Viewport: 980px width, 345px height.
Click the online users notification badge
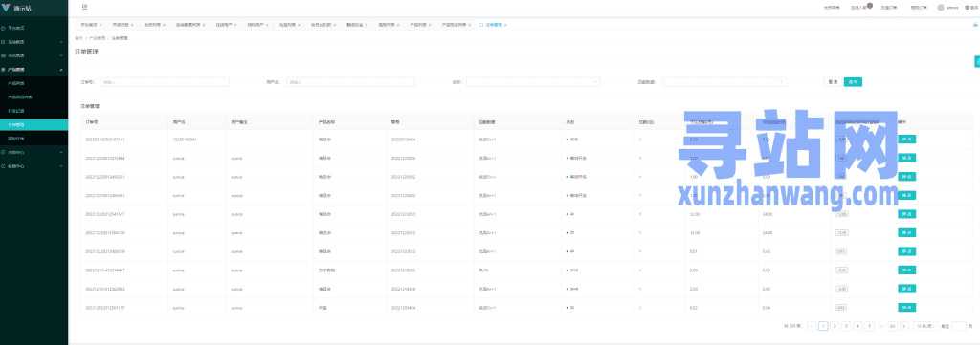869,5
